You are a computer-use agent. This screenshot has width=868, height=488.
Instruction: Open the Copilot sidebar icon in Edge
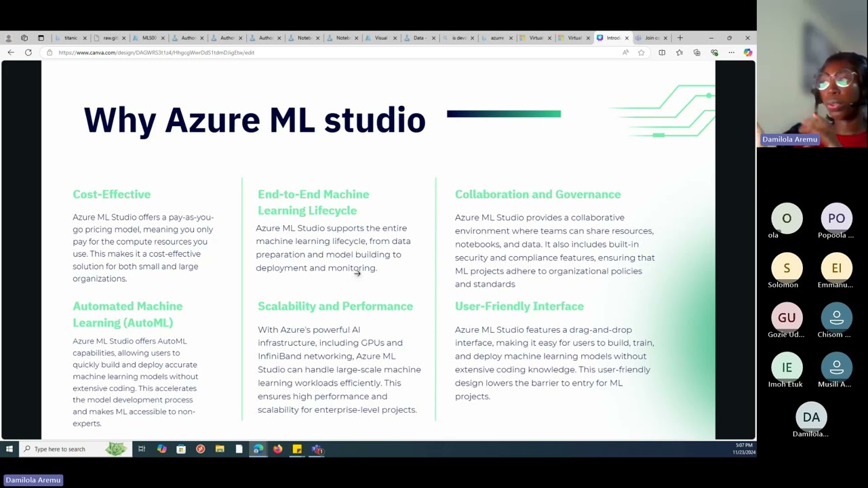(x=747, y=52)
